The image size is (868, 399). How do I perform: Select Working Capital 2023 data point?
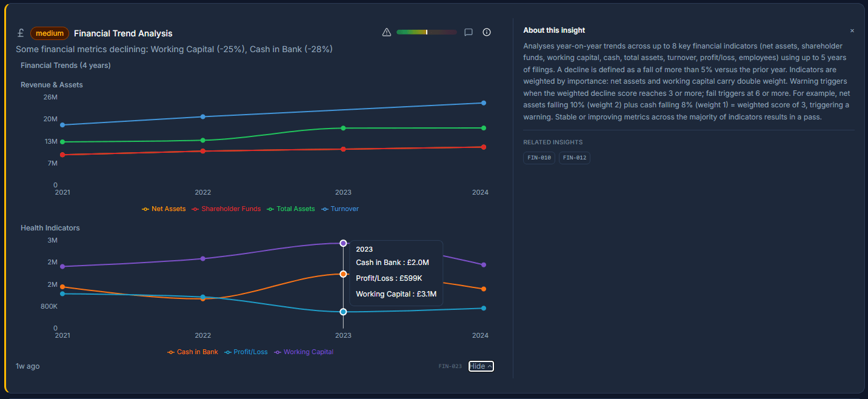(x=343, y=243)
